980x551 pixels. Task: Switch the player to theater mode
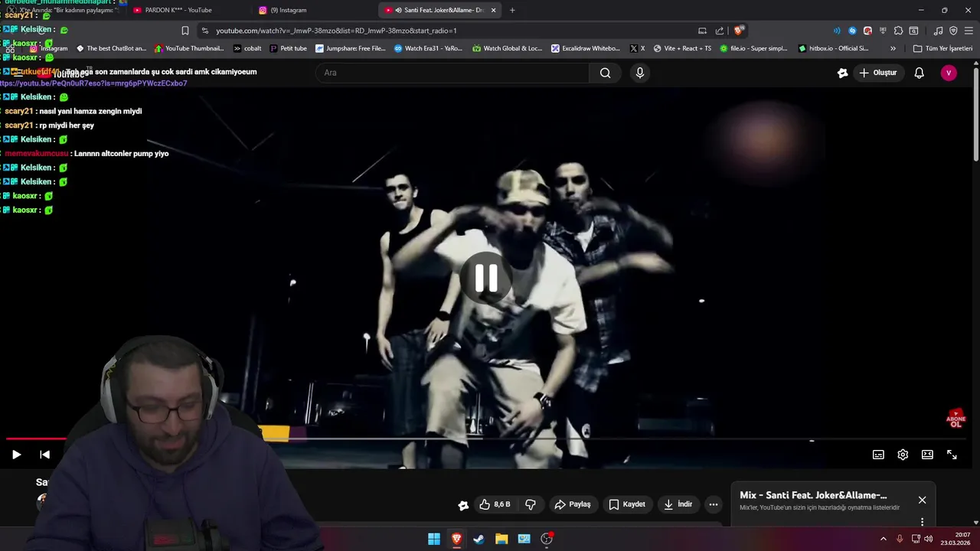[927, 455]
